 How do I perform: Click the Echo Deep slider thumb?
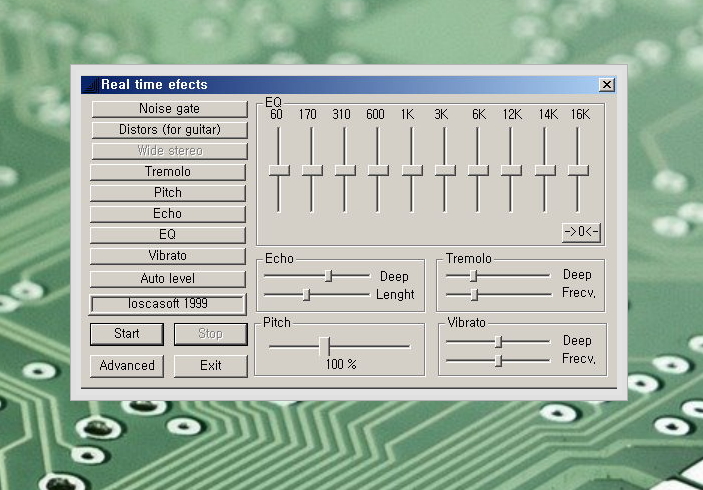(x=329, y=276)
